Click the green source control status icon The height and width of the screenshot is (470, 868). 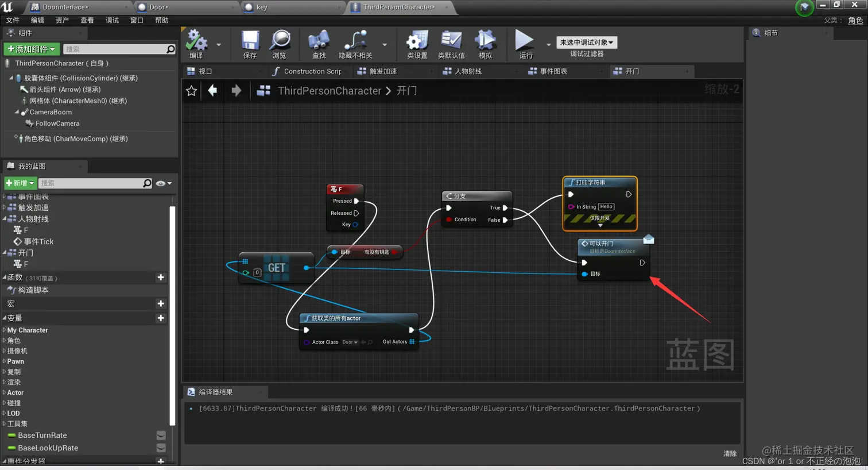tap(804, 7)
